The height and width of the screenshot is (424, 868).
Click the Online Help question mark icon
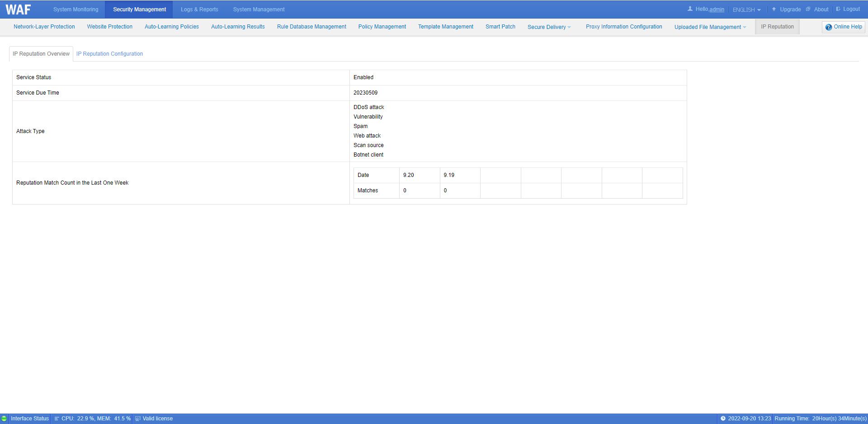828,27
